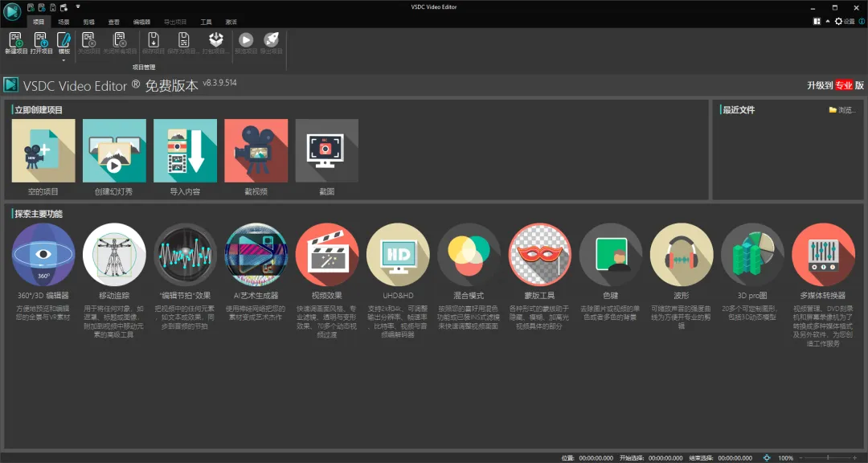Click the 保存项目 ribbon icon
Screen dimensions: 868x463
pyautogui.click(x=154, y=40)
